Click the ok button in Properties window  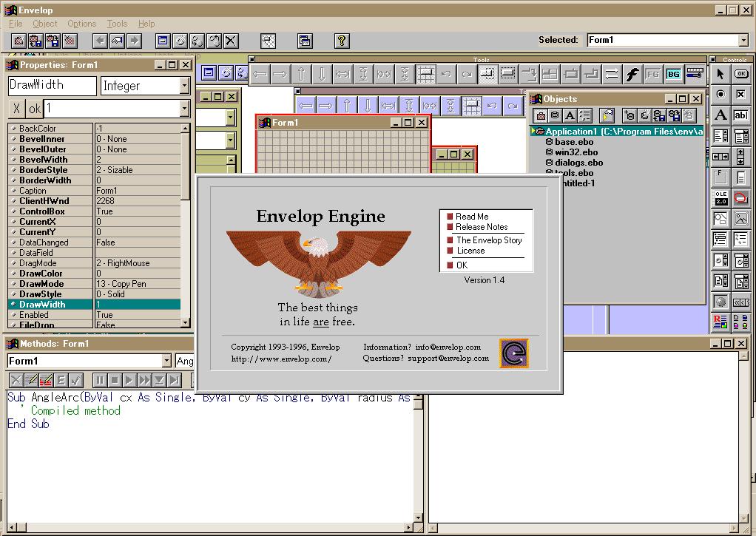tap(34, 109)
